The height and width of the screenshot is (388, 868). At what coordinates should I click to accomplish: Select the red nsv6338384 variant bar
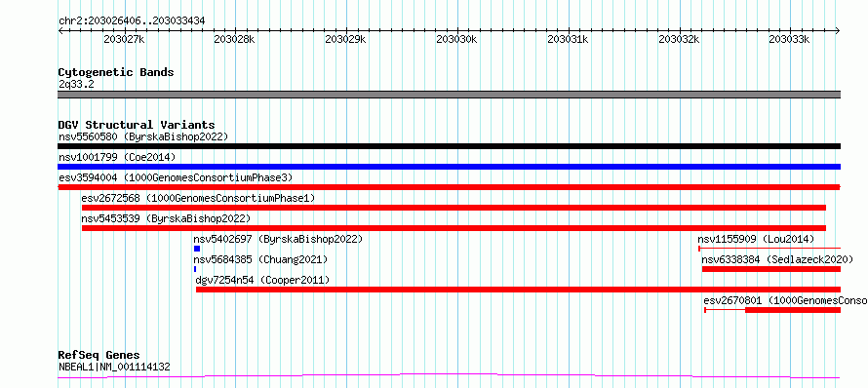point(771,269)
